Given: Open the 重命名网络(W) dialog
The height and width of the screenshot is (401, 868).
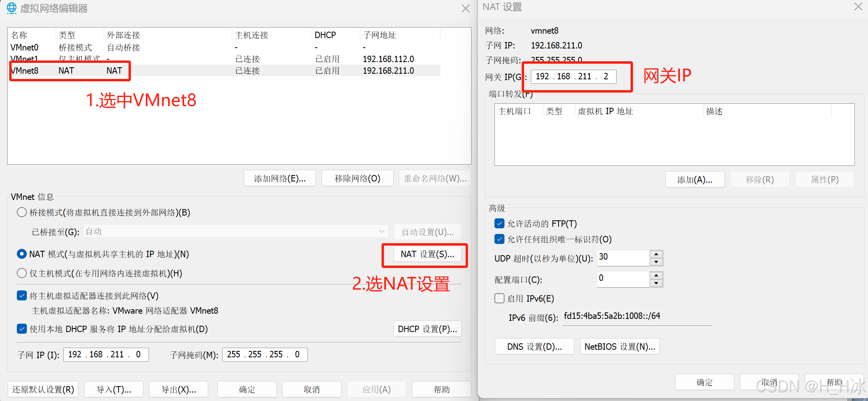Looking at the screenshot, I should click(435, 178).
